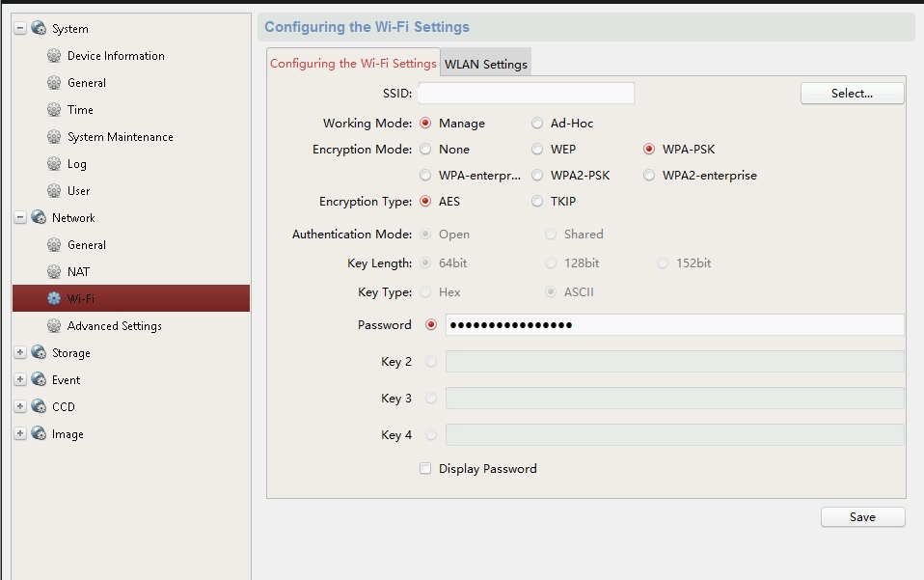Click into the SSID text field
Screen dimensions: 924x580
click(526, 94)
